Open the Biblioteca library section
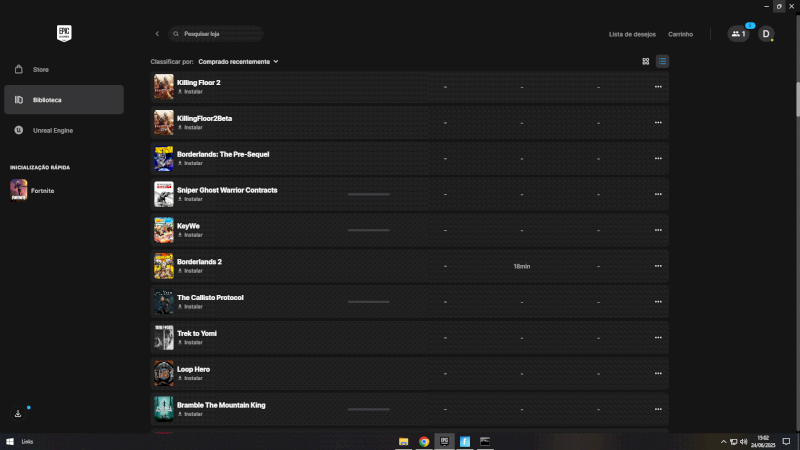This screenshot has height=450, width=800. coord(46,100)
